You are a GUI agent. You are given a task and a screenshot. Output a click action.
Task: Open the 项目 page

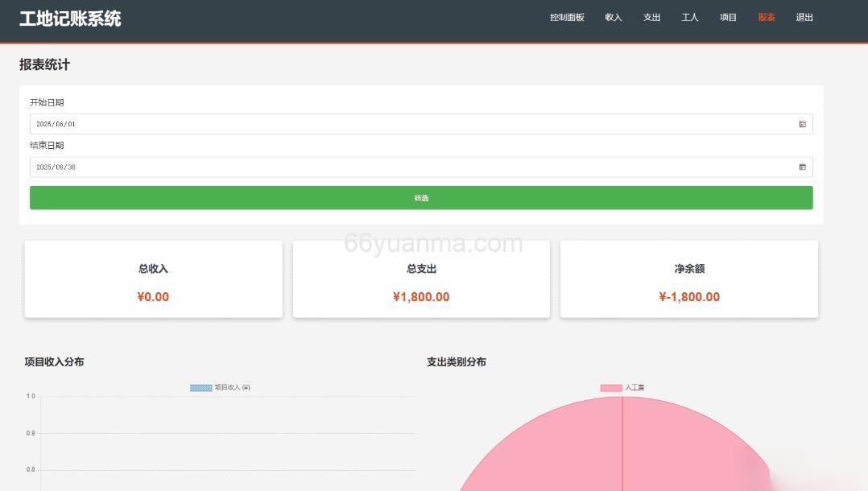(727, 16)
